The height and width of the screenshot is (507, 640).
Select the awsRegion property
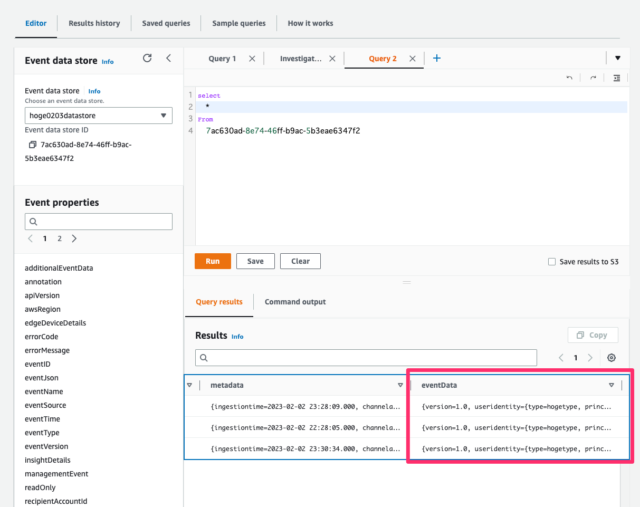tap(42, 309)
